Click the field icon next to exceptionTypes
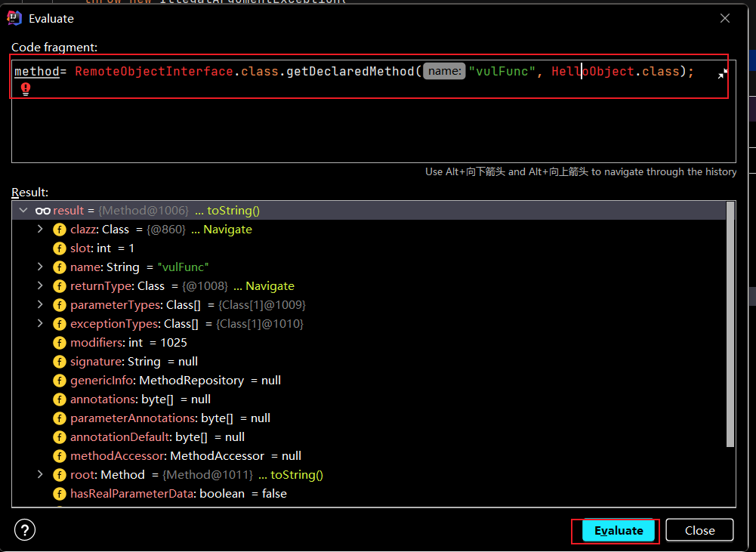 point(60,324)
